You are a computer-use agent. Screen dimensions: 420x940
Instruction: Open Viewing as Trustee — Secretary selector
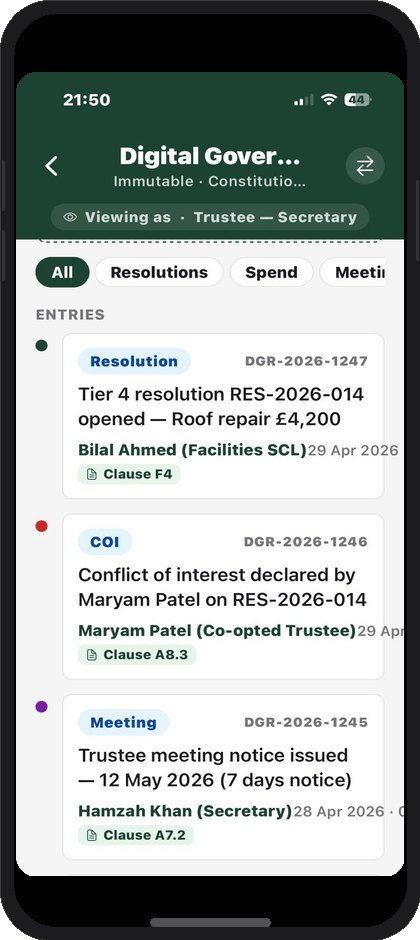click(210, 217)
